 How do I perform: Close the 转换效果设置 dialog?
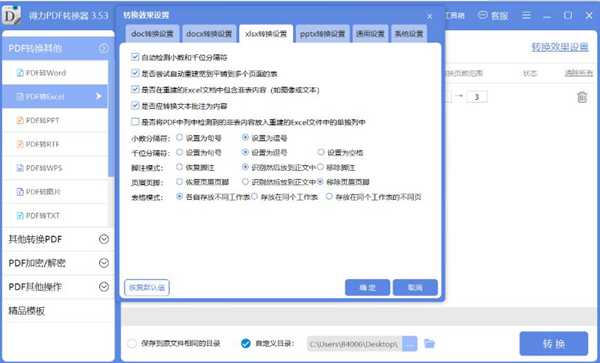[430, 16]
